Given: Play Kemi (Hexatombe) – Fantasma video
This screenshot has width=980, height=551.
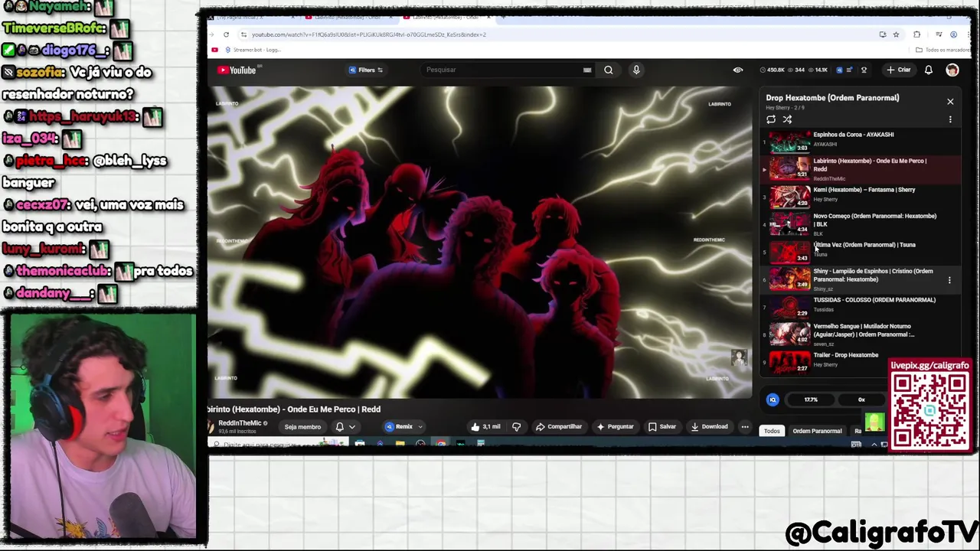Looking at the screenshot, I should tap(859, 196).
